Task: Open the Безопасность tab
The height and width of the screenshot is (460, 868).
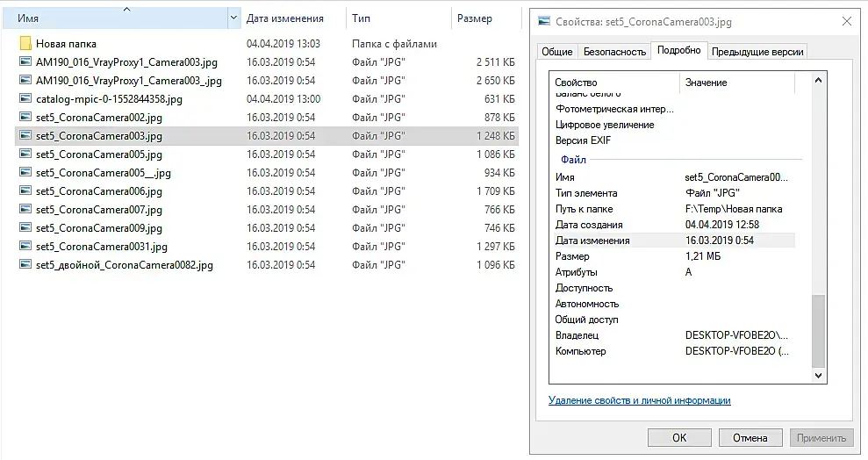Action: 614,52
